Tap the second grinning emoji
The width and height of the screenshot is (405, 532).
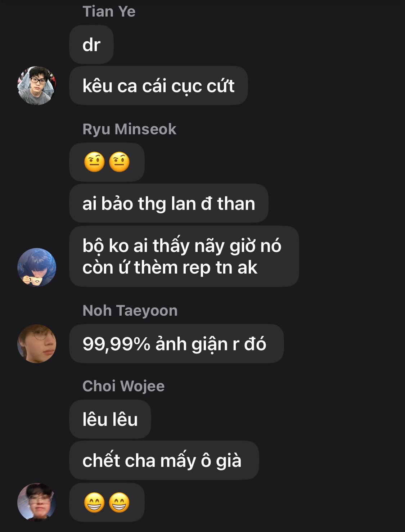119,502
